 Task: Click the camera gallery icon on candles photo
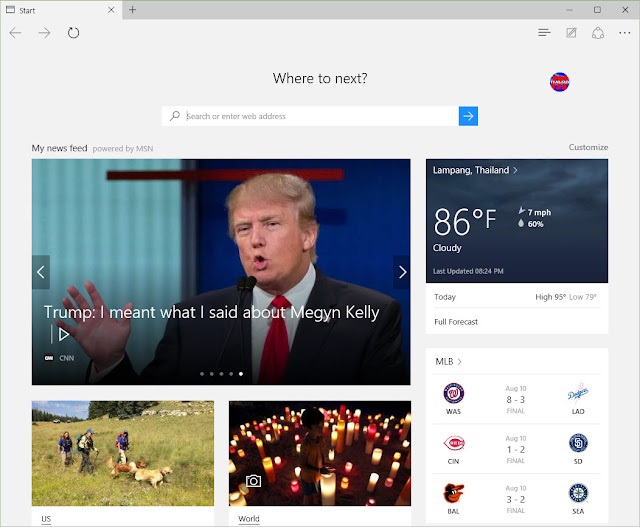coord(253,481)
